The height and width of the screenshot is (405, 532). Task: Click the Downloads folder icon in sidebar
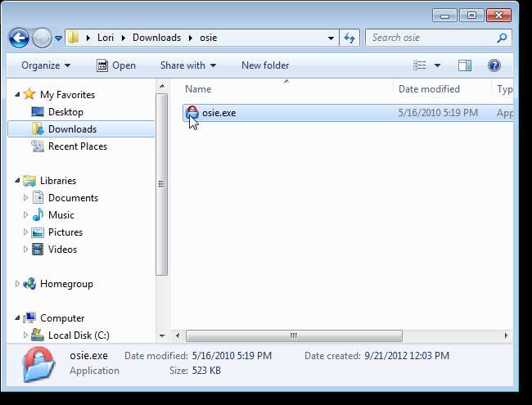click(38, 129)
